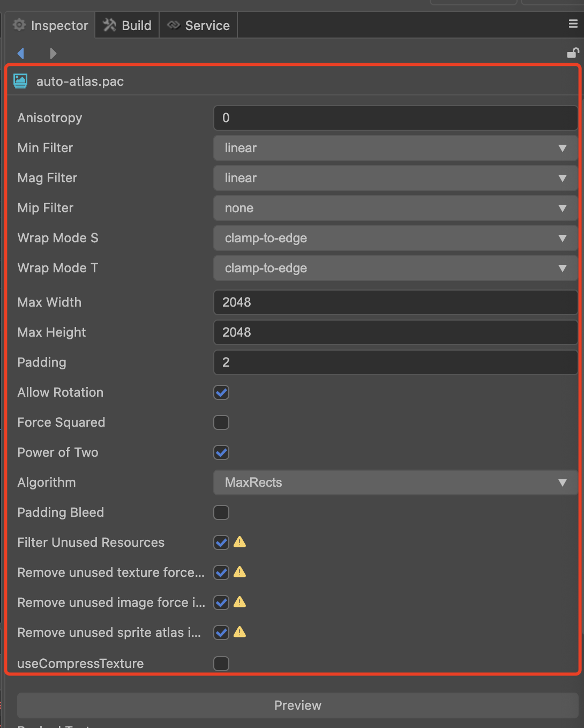Switch to the Build tab
Image resolution: width=584 pixels, height=728 pixels.
coord(128,25)
